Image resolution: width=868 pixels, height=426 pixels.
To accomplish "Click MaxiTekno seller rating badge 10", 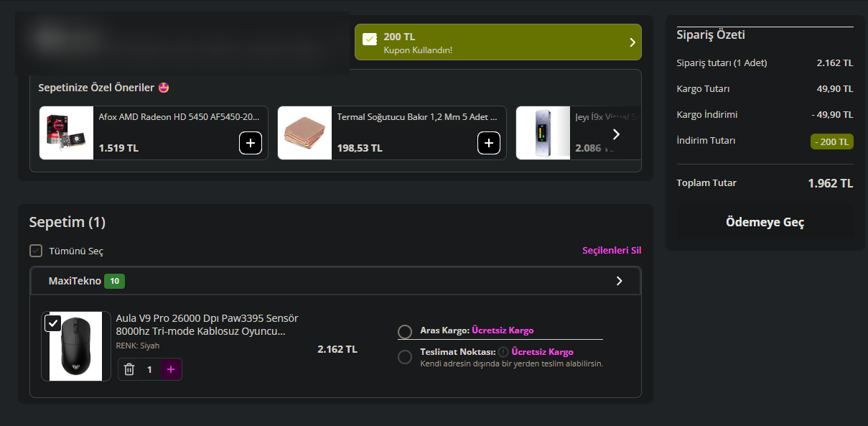I will [x=114, y=281].
